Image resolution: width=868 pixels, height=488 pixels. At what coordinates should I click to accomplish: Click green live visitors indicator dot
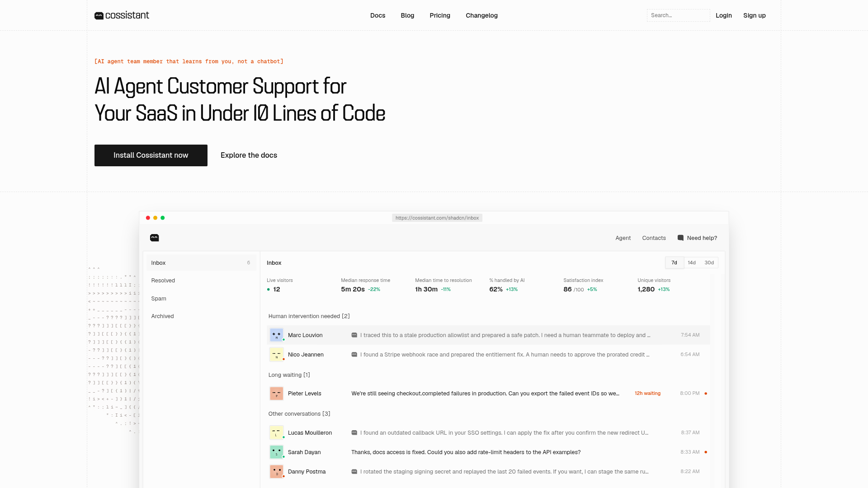[x=269, y=290]
